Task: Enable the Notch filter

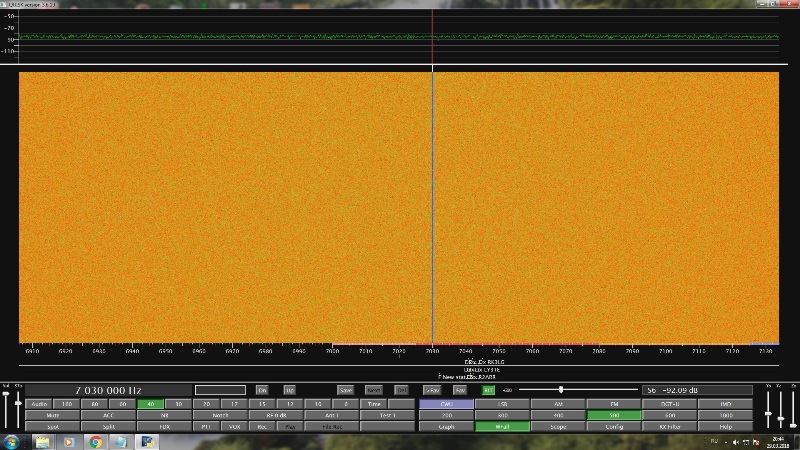Action: (220, 415)
